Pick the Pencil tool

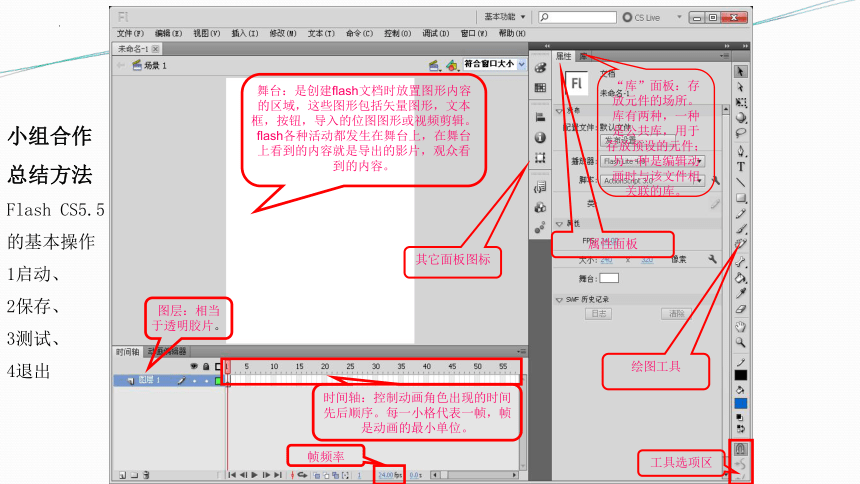740,213
